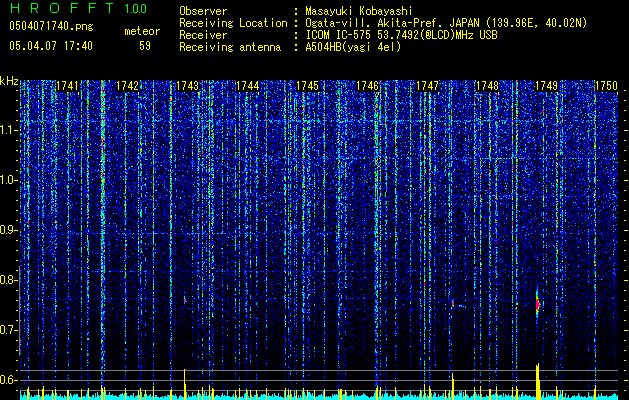Click the 1.1 kHz axis label
This screenshot has width=629, height=400.
(x=9, y=130)
